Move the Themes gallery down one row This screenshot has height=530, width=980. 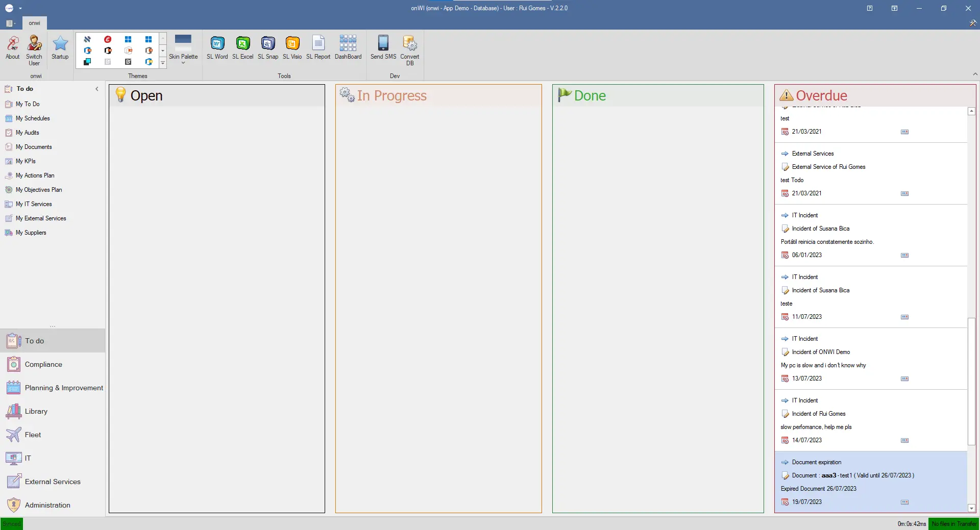pos(163,51)
